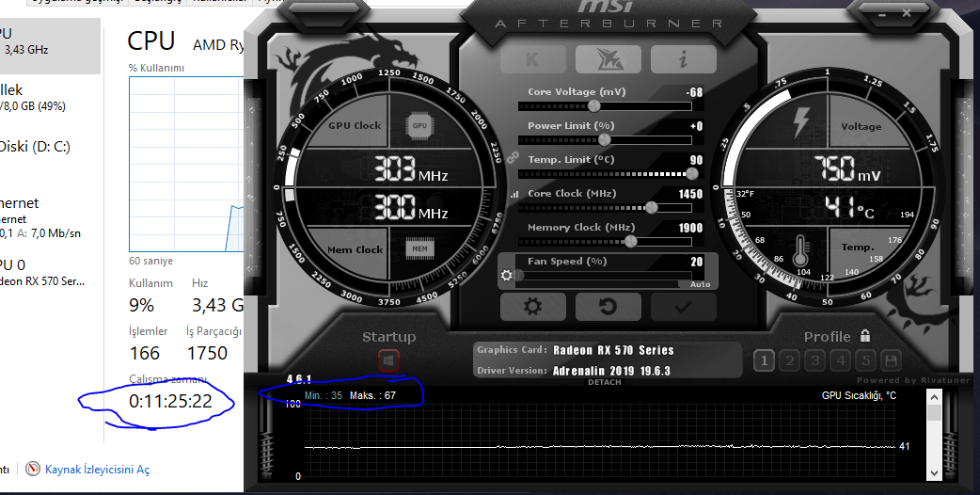The width and height of the screenshot is (980, 495).
Task: Select profile slot 4
Action: point(841,360)
